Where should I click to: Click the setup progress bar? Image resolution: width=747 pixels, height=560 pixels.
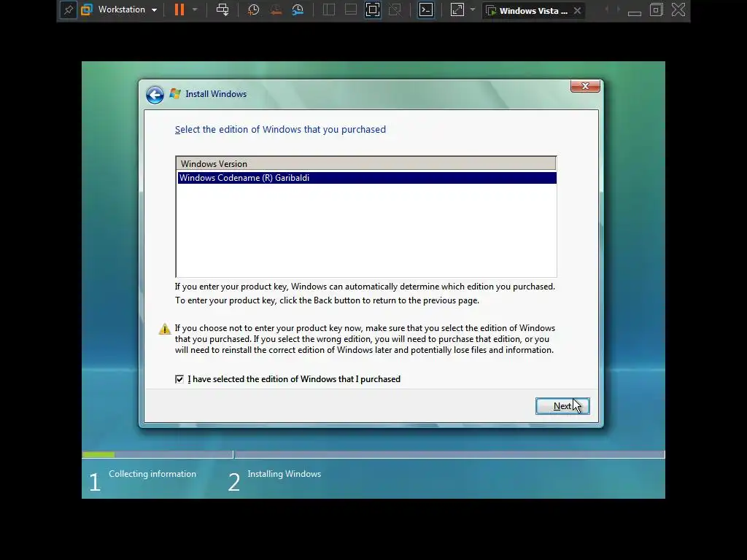[373, 455]
